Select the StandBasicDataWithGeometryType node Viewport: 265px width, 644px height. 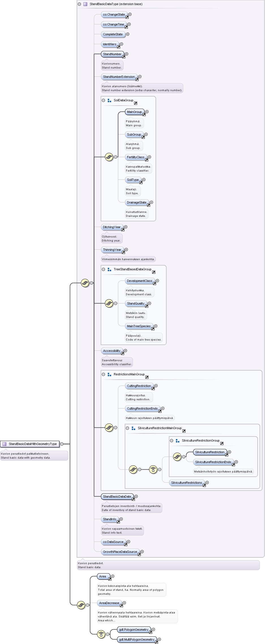(30, 444)
